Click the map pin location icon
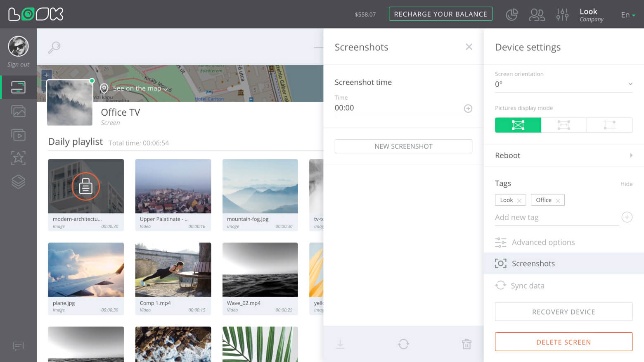 click(x=104, y=88)
